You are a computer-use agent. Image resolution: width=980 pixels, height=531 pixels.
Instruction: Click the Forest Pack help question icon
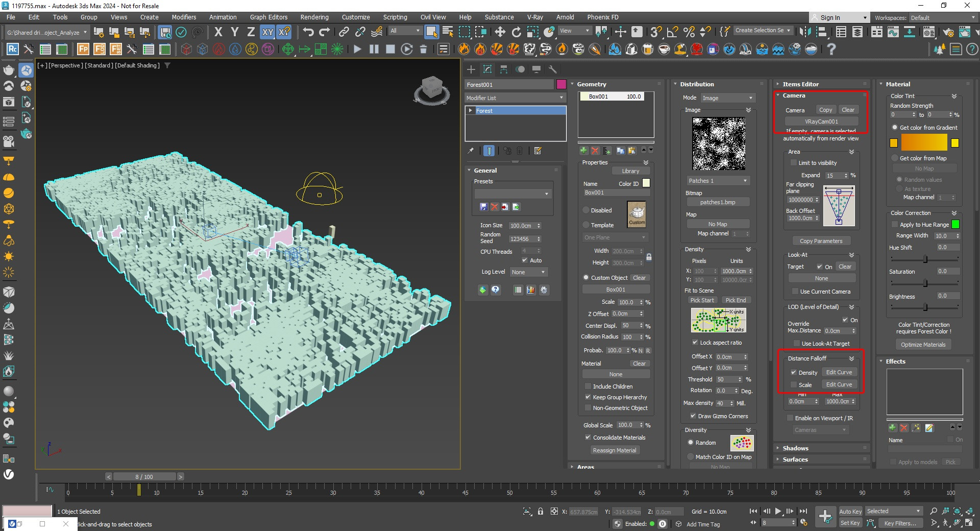pyautogui.click(x=495, y=290)
